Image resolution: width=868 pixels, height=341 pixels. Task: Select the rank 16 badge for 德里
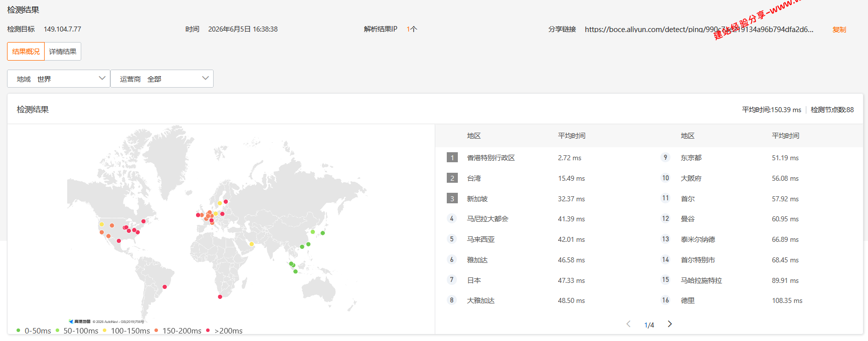pos(665,300)
